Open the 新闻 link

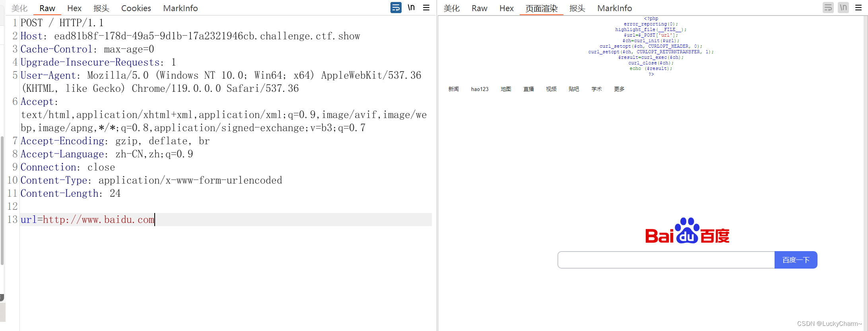tap(454, 89)
